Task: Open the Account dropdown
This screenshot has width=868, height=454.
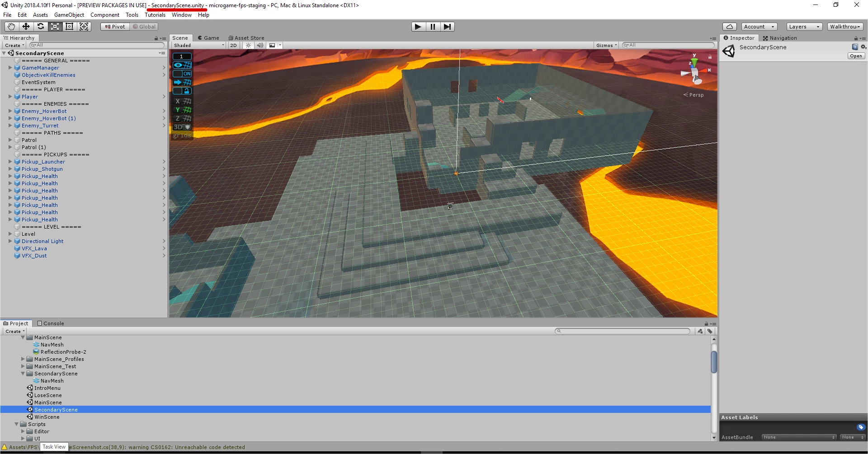Action: pos(759,27)
